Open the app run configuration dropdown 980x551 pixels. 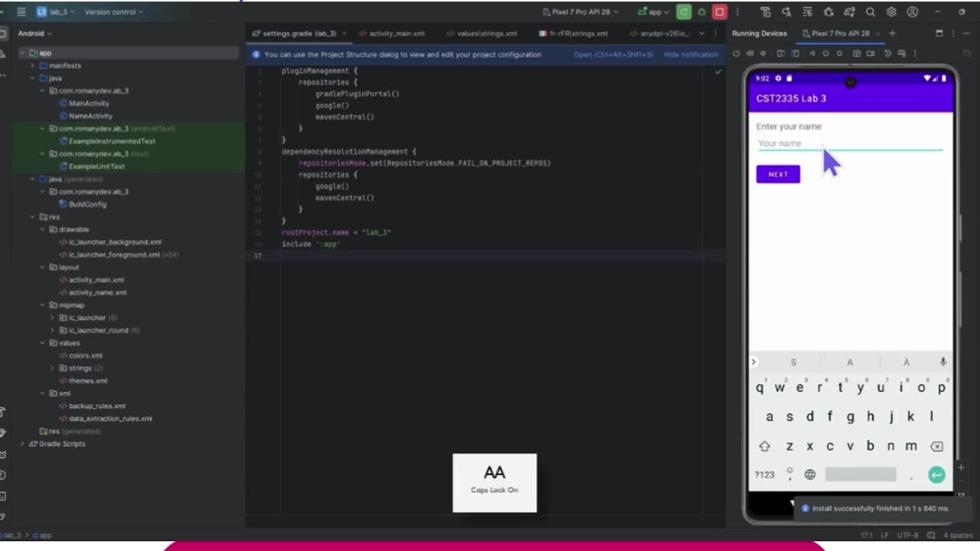(x=653, y=12)
